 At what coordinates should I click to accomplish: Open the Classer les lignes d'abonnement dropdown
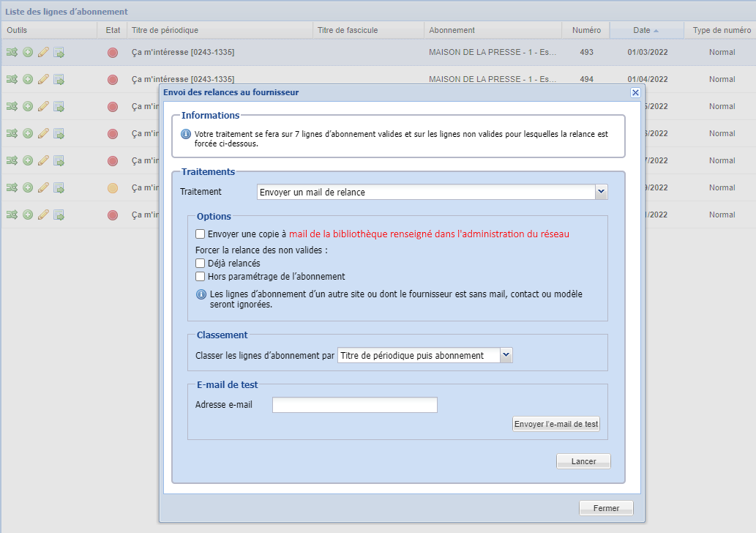click(506, 354)
